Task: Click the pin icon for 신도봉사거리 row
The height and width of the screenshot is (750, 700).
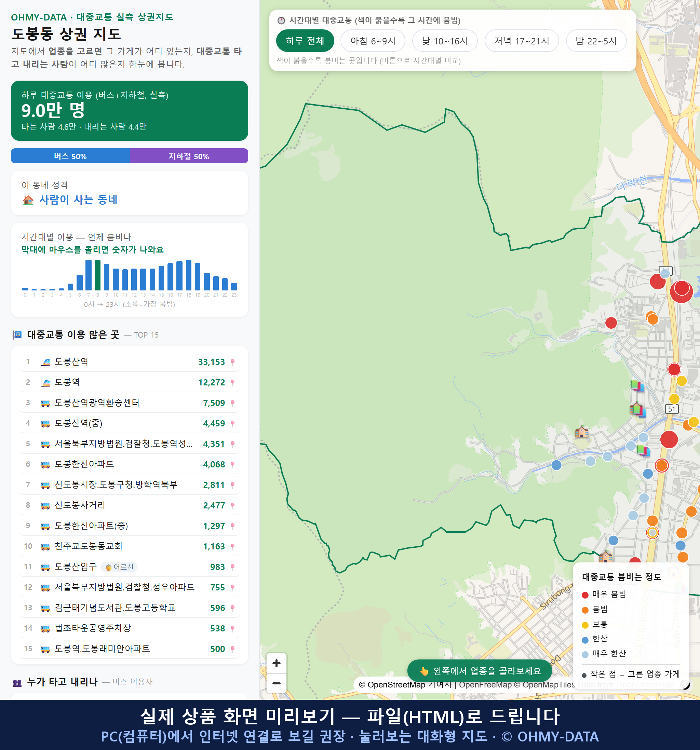Action: pos(232,506)
